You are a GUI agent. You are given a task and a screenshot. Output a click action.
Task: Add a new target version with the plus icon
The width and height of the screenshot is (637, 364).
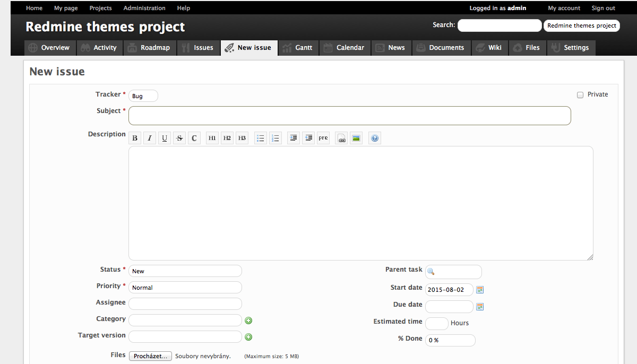(248, 337)
